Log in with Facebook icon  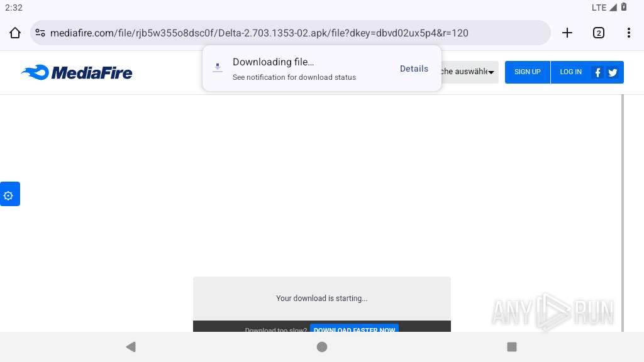point(597,73)
